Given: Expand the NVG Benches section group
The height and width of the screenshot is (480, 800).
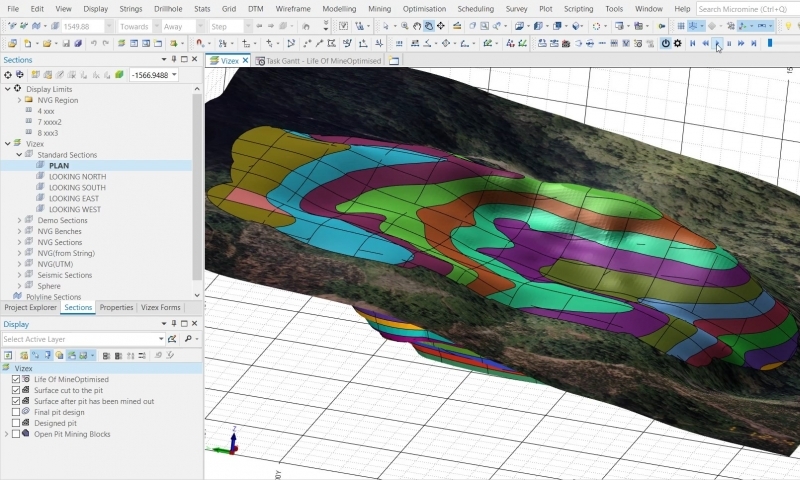Looking at the screenshot, I should pyautogui.click(x=19, y=231).
